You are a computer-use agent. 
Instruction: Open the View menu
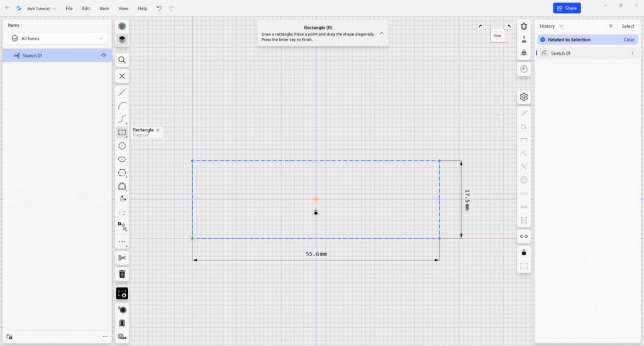(123, 8)
